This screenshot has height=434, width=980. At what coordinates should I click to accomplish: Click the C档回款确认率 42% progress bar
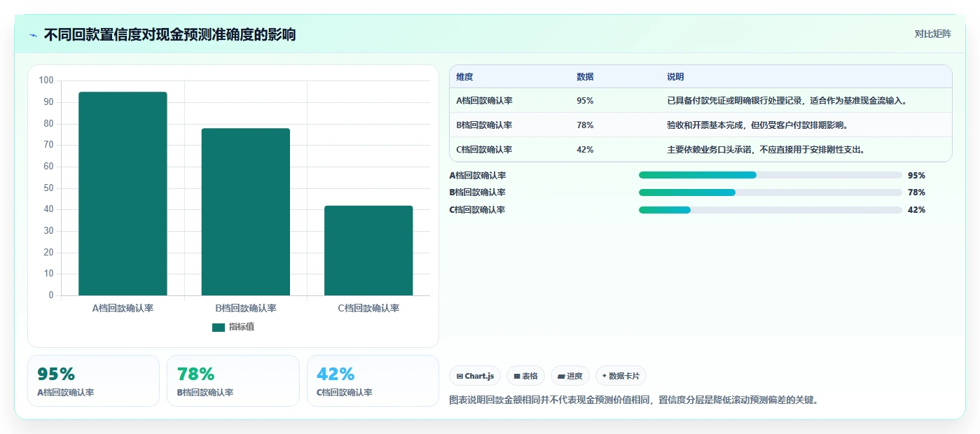pyautogui.click(x=771, y=209)
